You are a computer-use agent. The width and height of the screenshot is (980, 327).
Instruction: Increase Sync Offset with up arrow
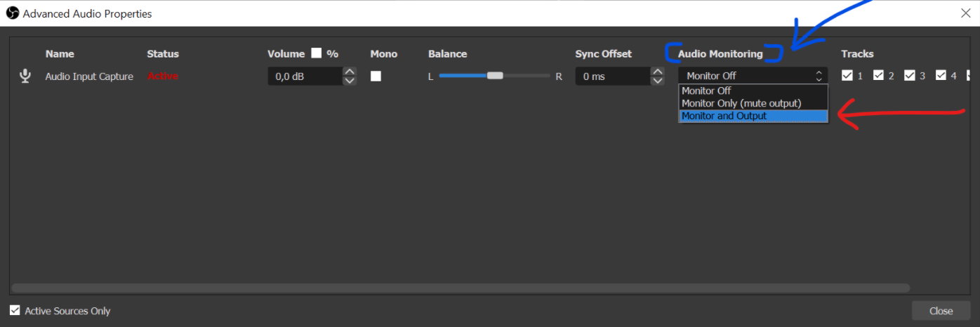tap(657, 72)
